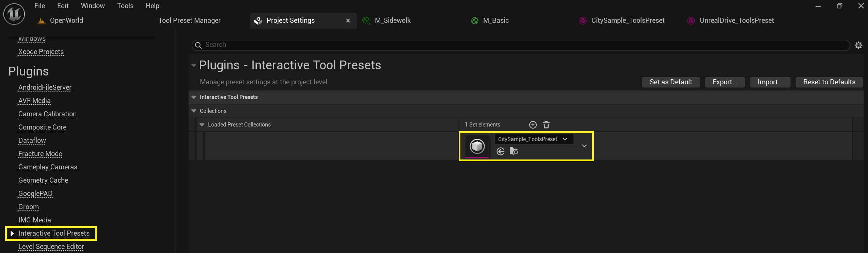This screenshot has height=253, width=868.
Task: Use selected asset from Content Browser
Action: click(x=501, y=151)
